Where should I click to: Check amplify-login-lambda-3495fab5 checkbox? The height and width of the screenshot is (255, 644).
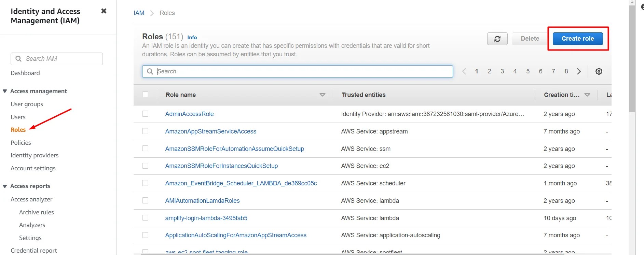pyautogui.click(x=145, y=218)
